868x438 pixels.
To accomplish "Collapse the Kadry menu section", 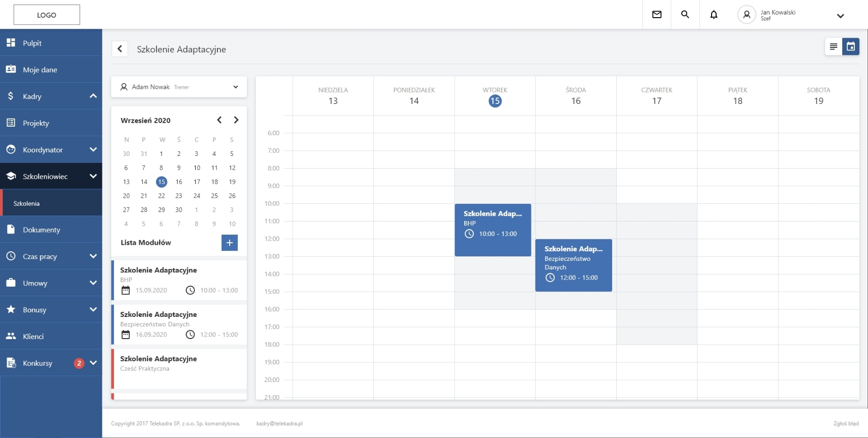I will [93, 96].
